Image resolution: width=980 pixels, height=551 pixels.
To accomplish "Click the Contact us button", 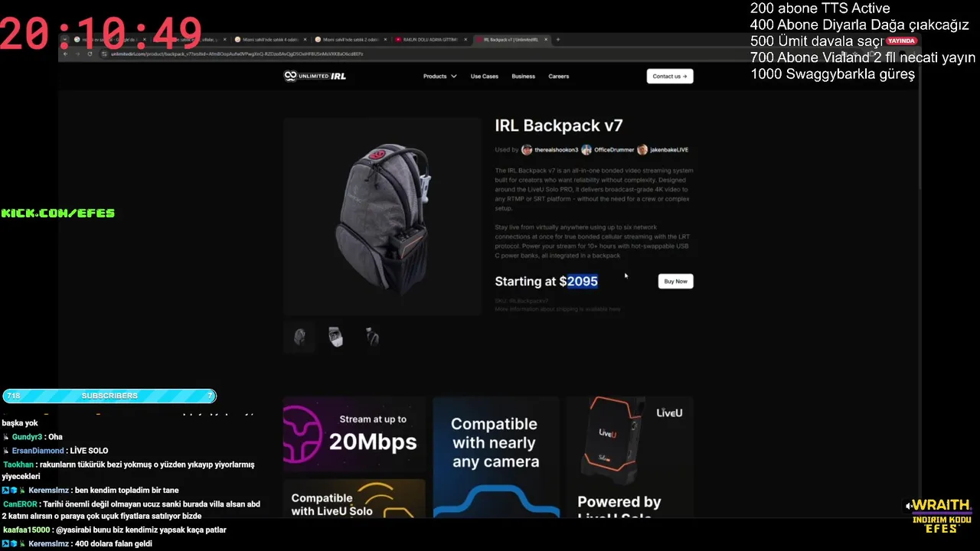I will point(670,77).
